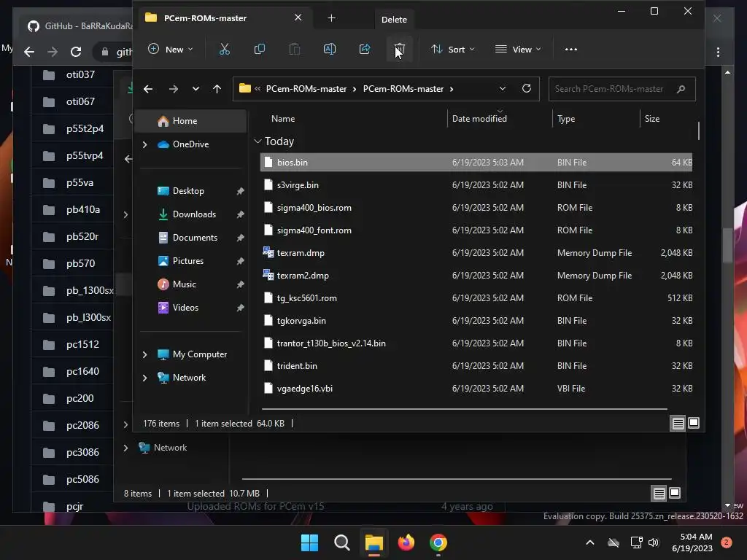Click the Rename icon in toolbar
The width and height of the screenshot is (747, 560).
point(330,49)
